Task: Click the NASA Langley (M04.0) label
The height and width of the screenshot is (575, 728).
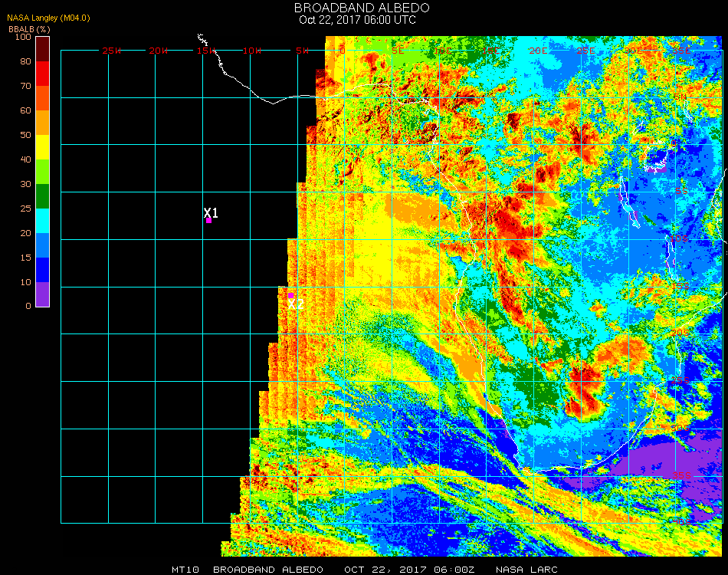Action: click(x=48, y=18)
